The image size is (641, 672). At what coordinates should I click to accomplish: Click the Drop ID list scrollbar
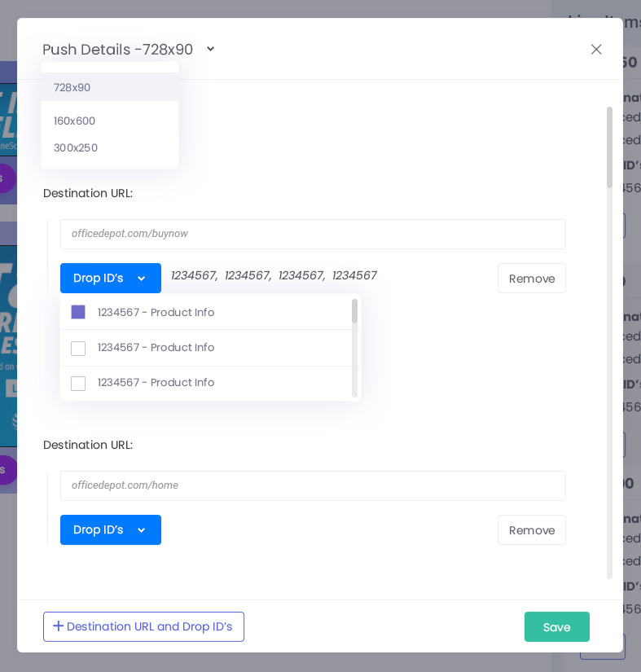point(354,312)
